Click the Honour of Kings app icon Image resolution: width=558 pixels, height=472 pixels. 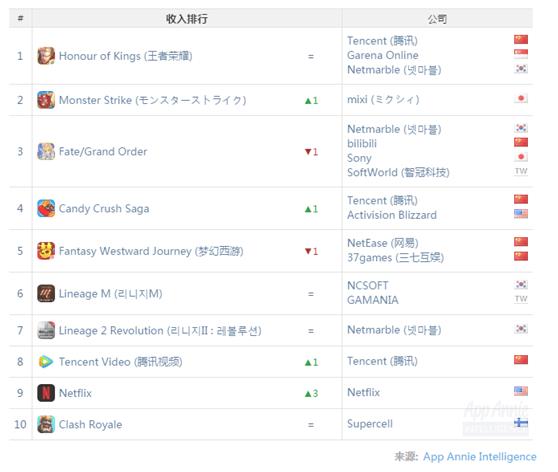click(46, 56)
